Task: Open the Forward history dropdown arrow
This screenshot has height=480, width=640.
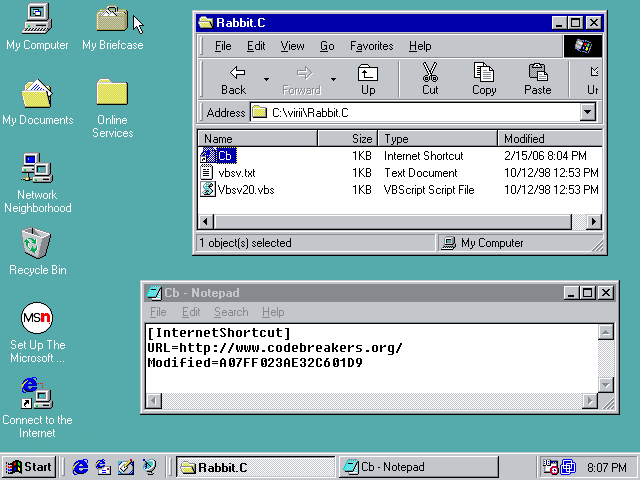Action: click(333, 79)
